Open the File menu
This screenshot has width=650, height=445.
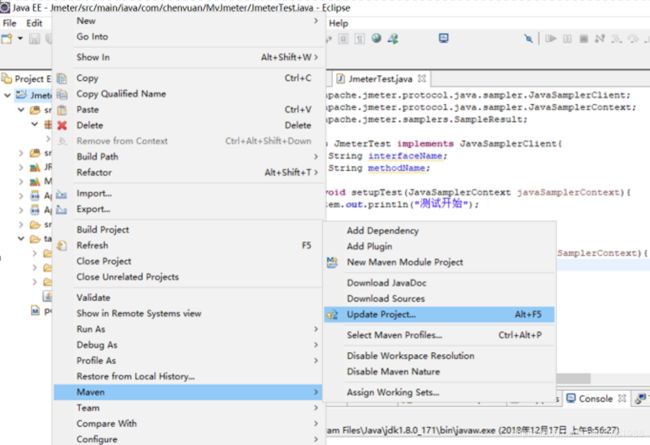click(x=10, y=23)
